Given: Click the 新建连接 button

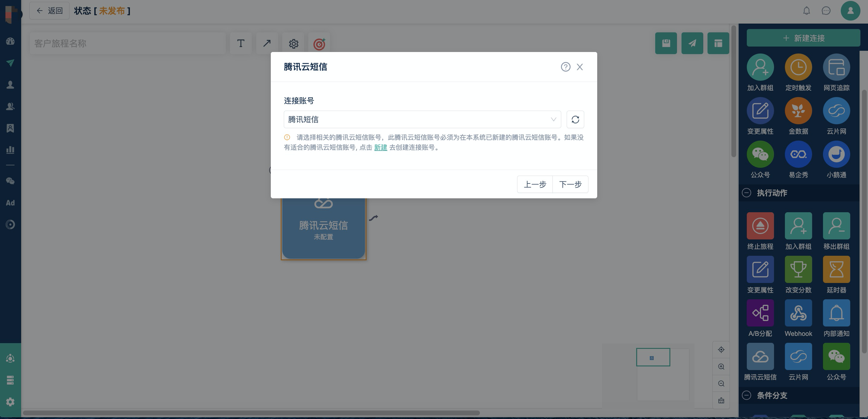Looking at the screenshot, I should (x=803, y=38).
